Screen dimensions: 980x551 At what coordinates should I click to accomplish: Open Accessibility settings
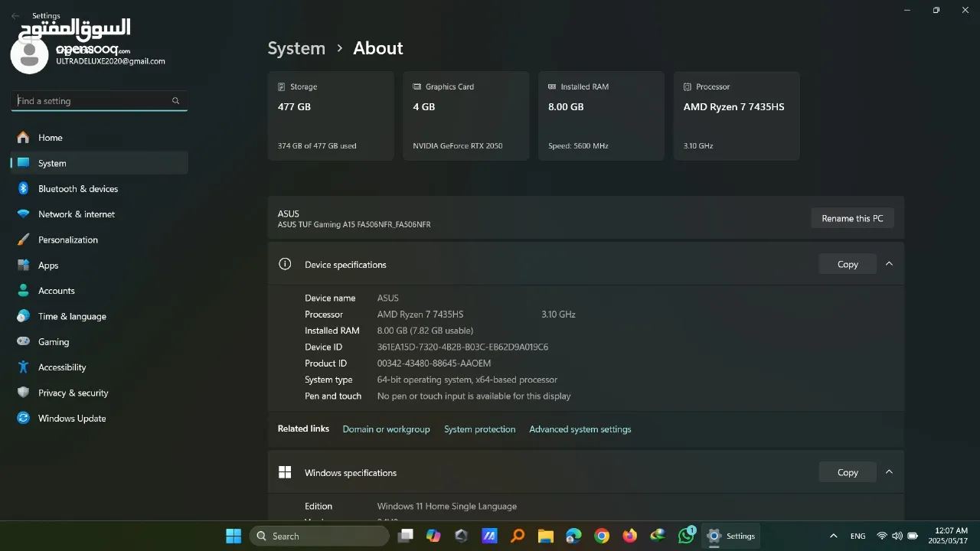pyautogui.click(x=100, y=367)
